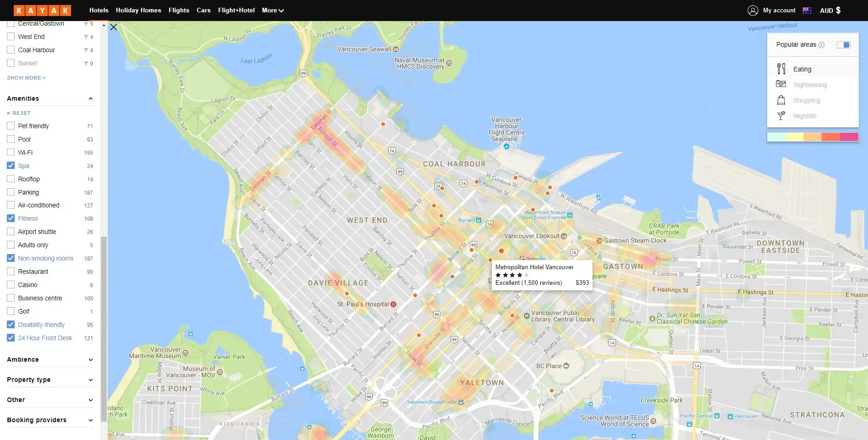Click the Vancouver Harbour Flight Centre seaplane icon
Viewport: 868px width, 440px height.
(x=506, y=147)
